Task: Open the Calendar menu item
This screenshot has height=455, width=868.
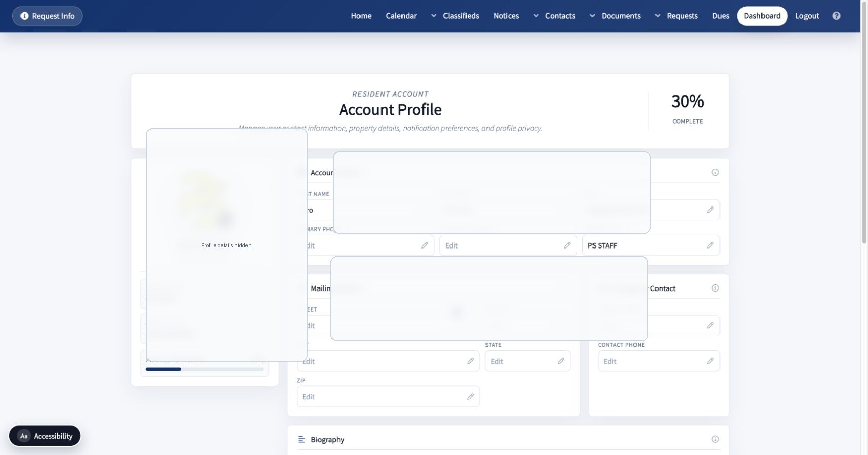Action: 401,16
